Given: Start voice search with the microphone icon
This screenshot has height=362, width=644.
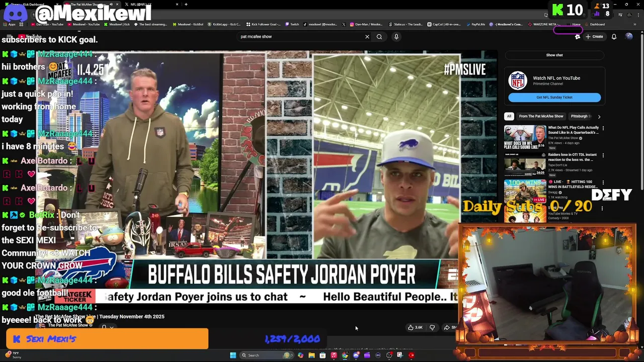Looking at the screenshot, I should (396, 37).
